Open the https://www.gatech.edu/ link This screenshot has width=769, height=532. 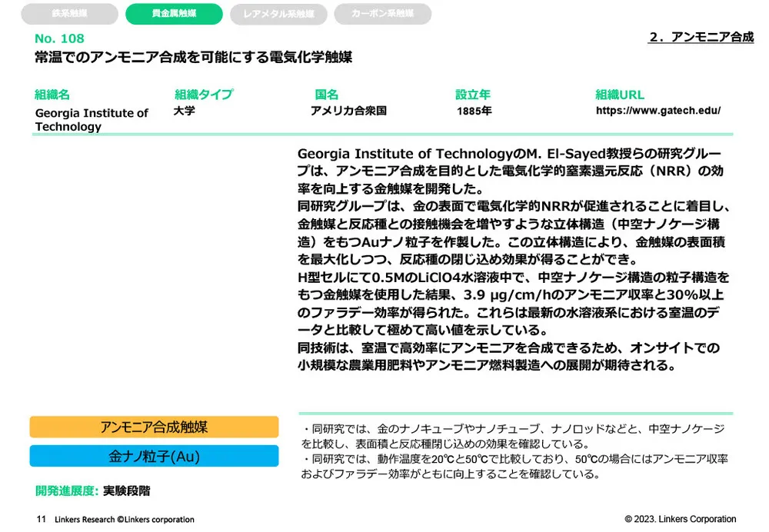click(658, 111)
